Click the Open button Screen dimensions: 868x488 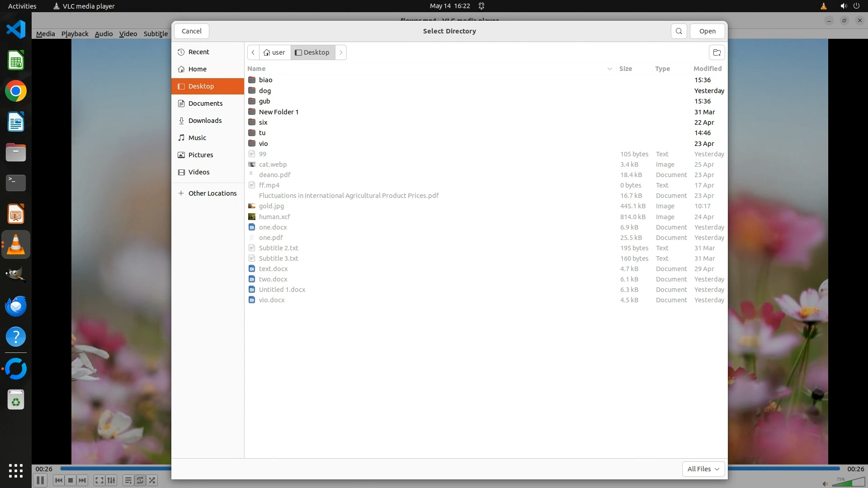pos(707,31)
